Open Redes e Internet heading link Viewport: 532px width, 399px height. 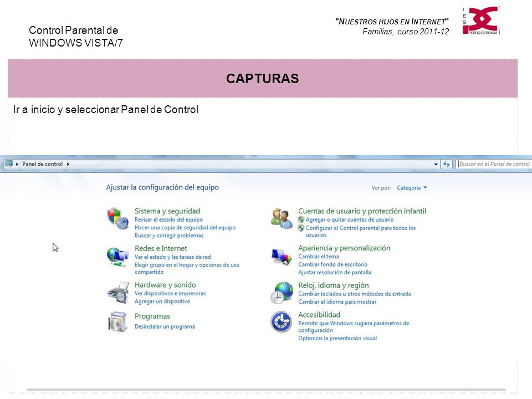pos(161,248)
